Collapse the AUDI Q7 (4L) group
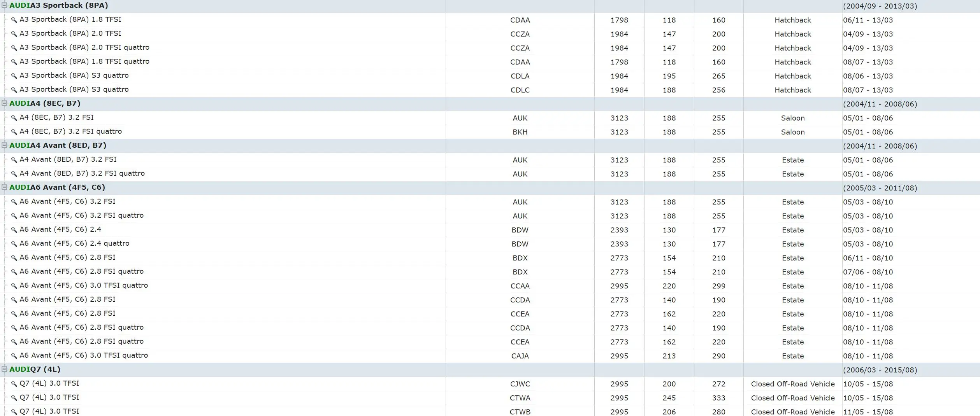The width and height of the screenshot is (980, 416). click(x=4, y=369)
